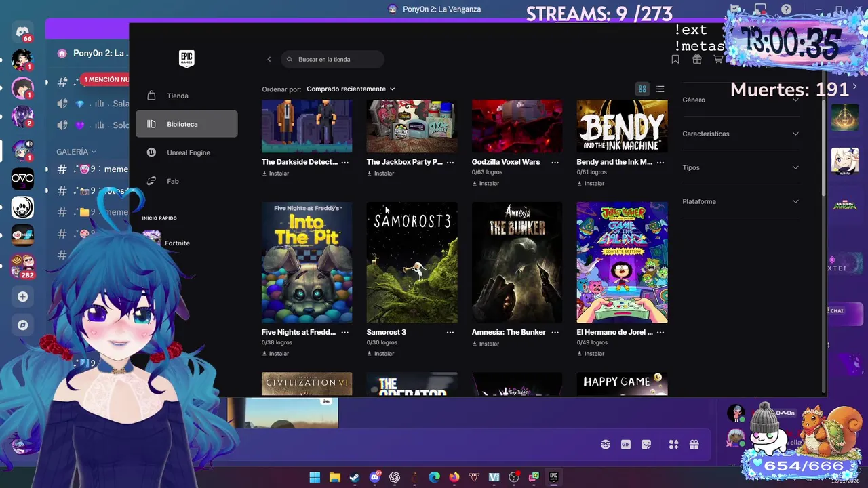Image resolution: width=868 pixels, height=488 pixels.
Task: Install Samorost 3
Action: (381, 353)
